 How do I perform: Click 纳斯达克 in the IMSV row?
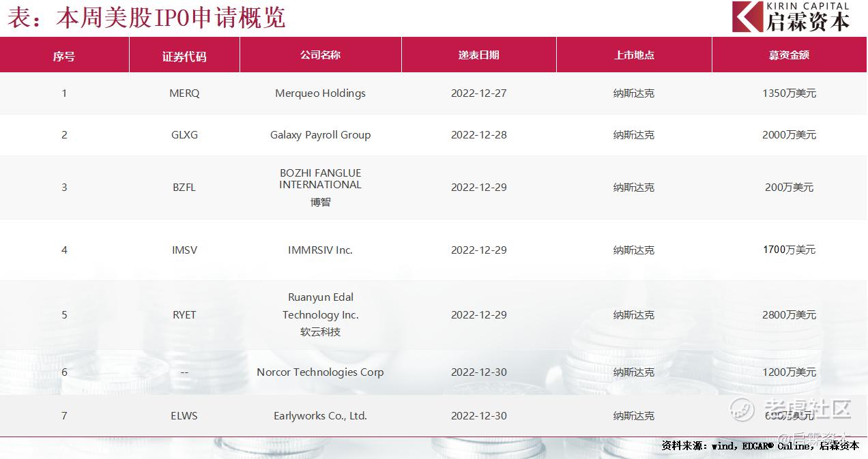pyautogui.click(x=634, y=250)
